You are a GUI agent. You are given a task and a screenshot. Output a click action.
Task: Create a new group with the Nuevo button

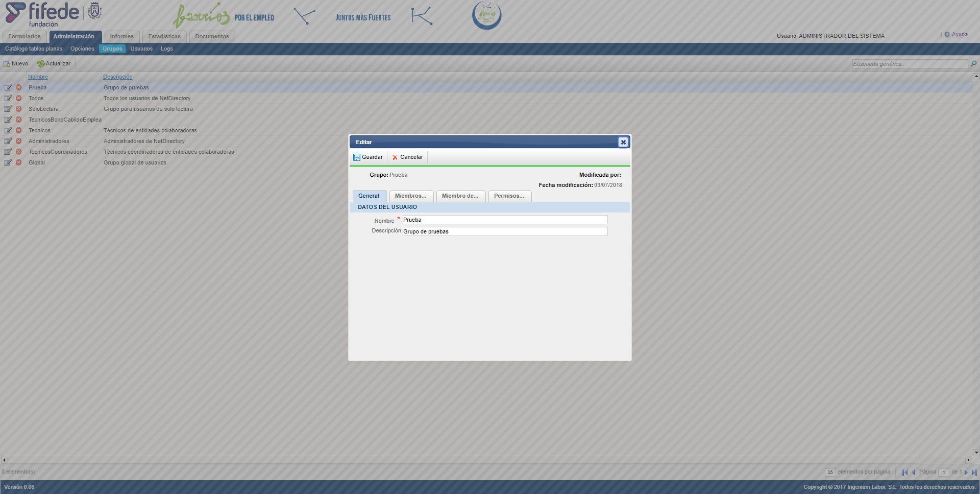point(16,63)
